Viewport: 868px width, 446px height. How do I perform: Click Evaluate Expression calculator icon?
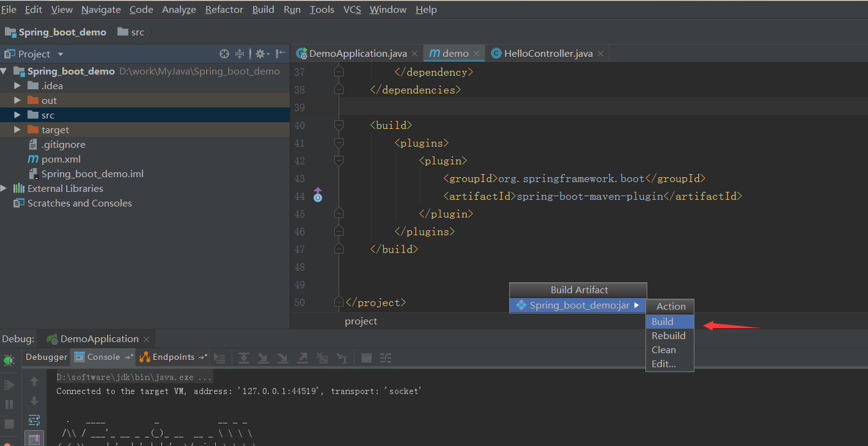coord(366,358)
